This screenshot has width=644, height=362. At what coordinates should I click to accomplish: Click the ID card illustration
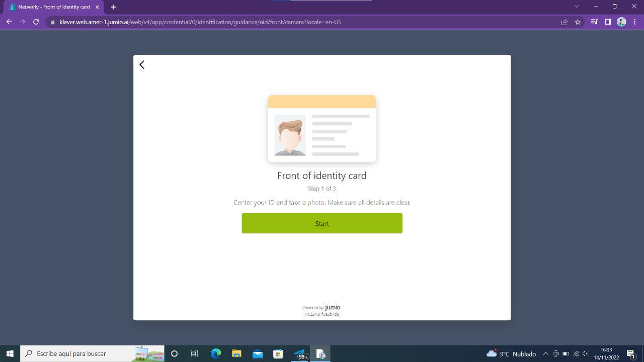pos(322,129)
